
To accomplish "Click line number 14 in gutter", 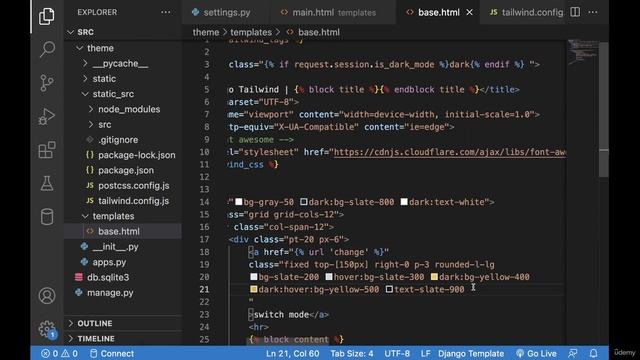I will coord(204,202).
